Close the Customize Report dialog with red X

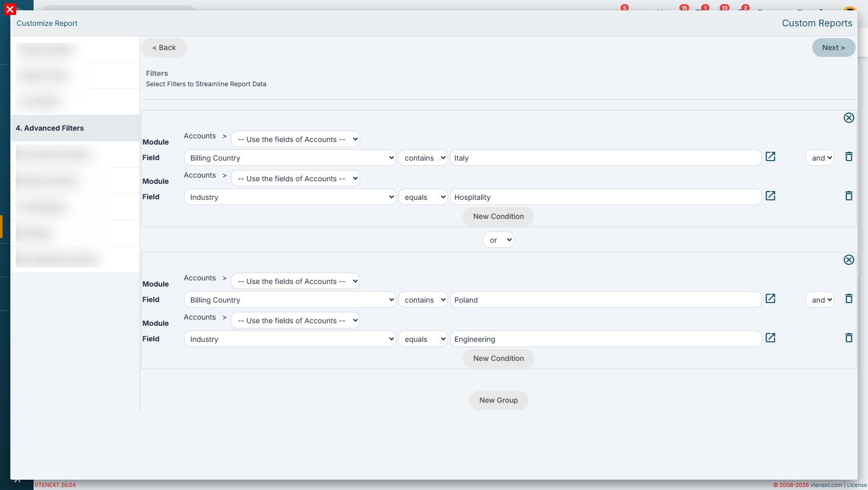[x=10, y=9]
